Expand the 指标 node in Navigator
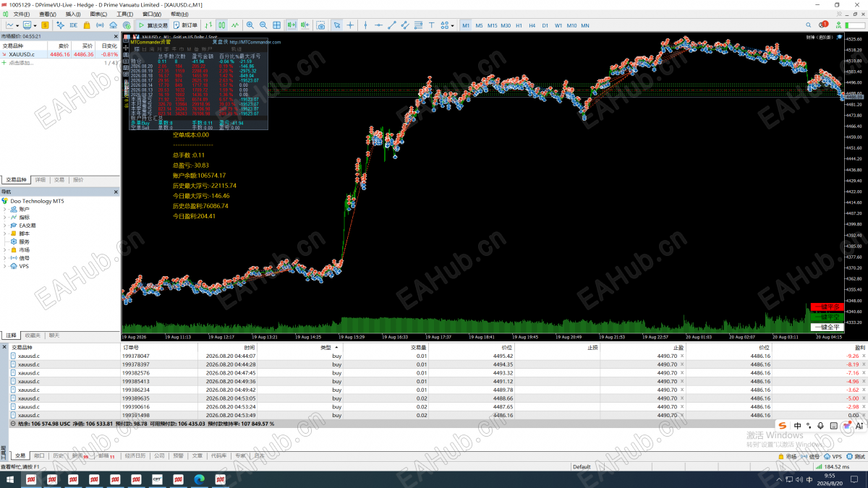868x488 pixels. (4, 217)
